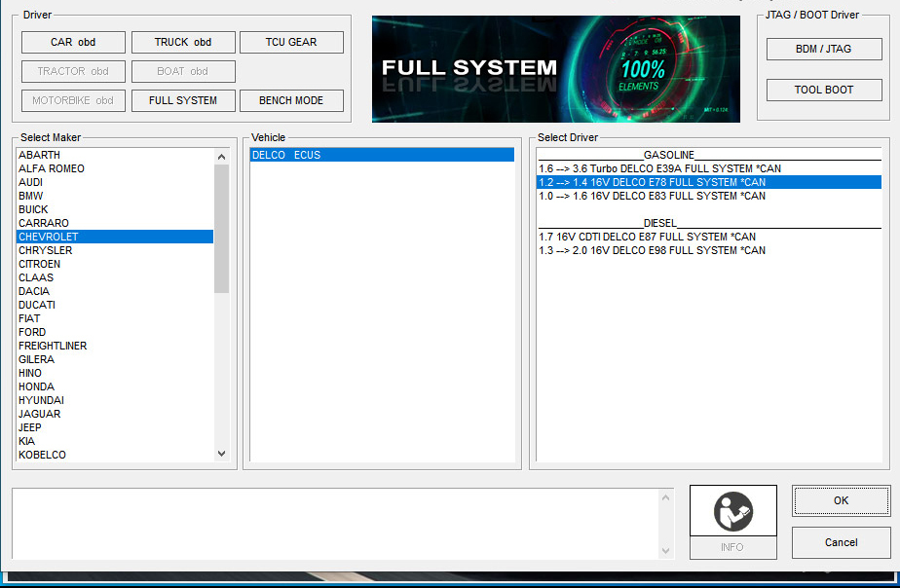This screenshot has height=588, width=900.
Task: Pick HINO from the maker list
Action: click(x=115, y=373)
